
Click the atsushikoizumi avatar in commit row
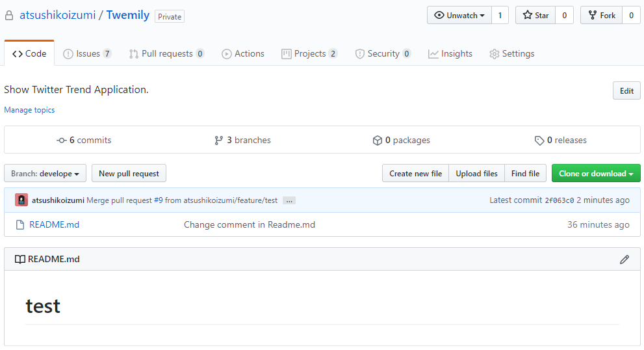coord(21,200)
